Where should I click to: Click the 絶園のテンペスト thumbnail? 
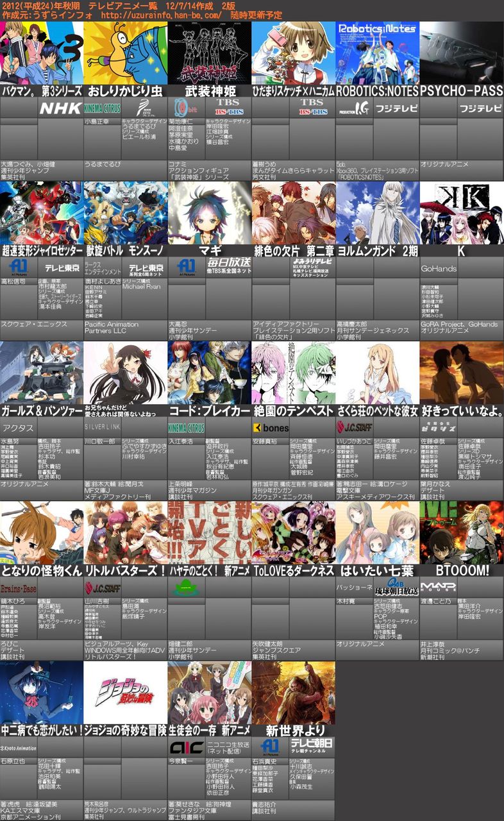click(x=294, y=373)
